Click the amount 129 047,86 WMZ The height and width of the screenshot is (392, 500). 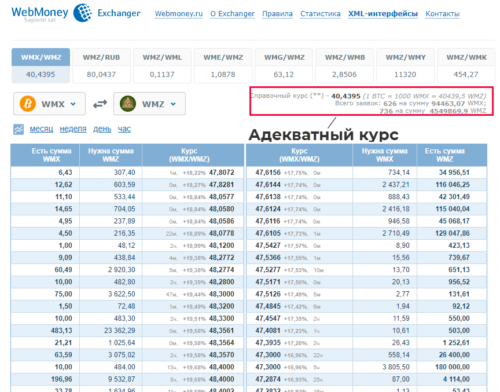(x=453, y=233)
